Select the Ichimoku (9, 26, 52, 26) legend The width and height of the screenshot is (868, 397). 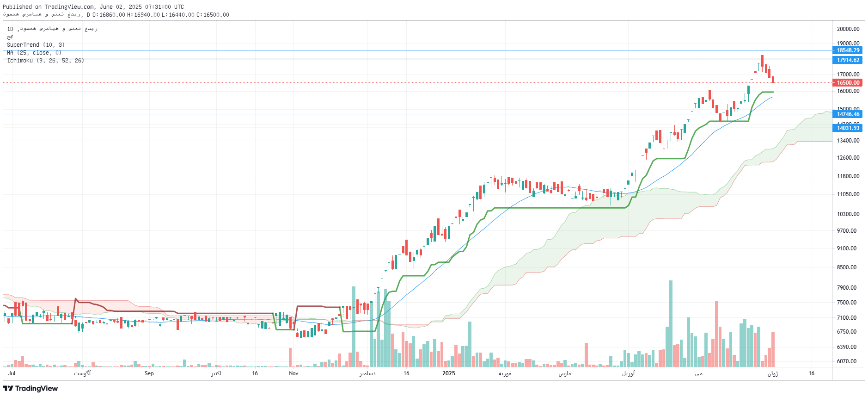46,61
